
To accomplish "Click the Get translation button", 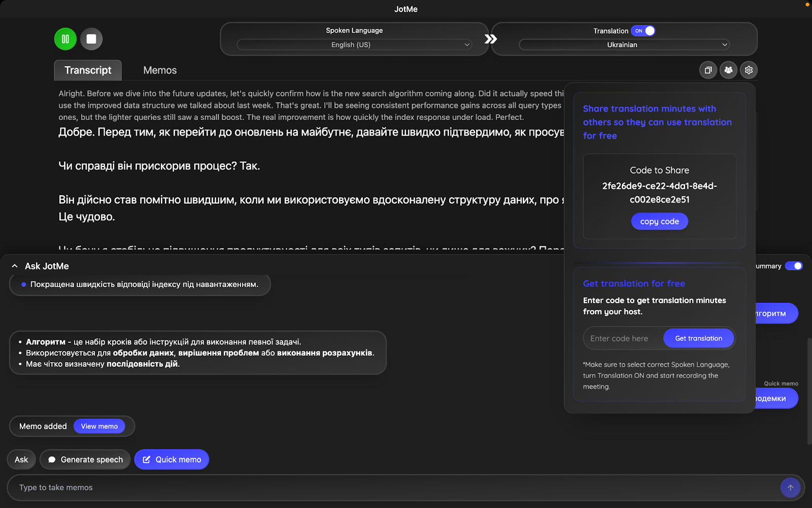I will pyautogui.click(x=698, y=338).
